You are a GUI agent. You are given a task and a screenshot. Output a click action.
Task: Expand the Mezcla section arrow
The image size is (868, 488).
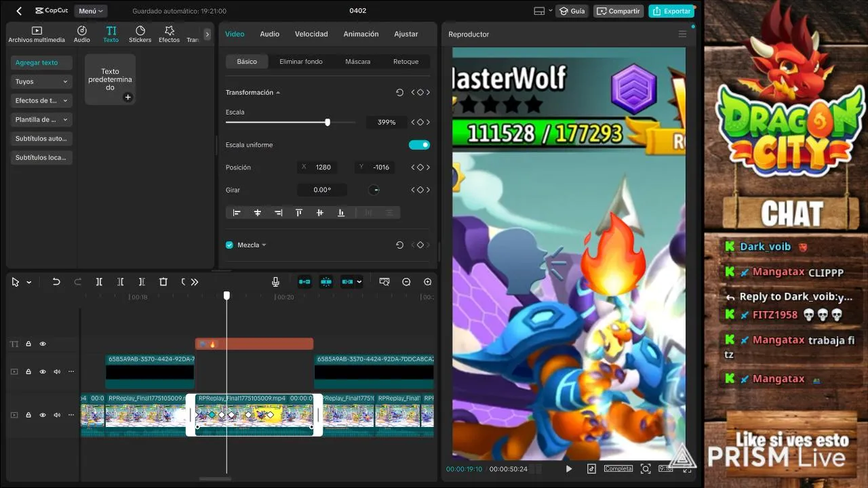264,245
